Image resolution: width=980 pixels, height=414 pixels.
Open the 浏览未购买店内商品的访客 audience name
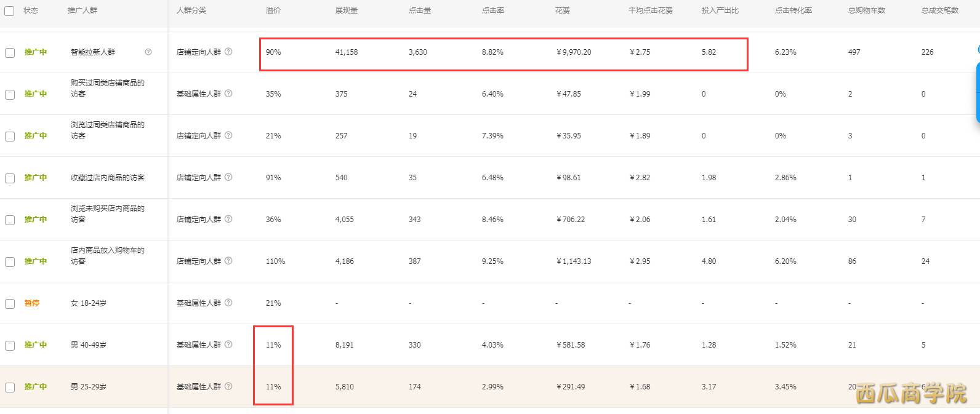(108, 214)
